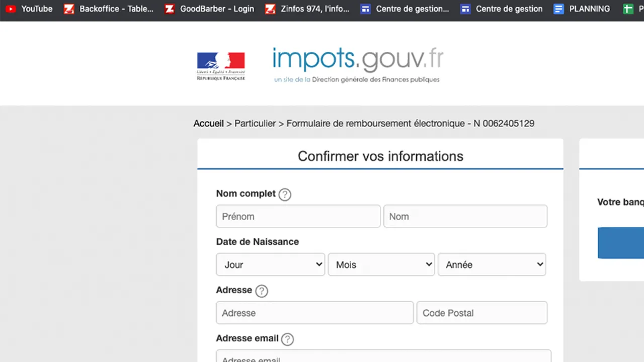Go to the Accueil breadcrumb link
The height and width of the screenshot is (362, 644).
tap(208, 123)
